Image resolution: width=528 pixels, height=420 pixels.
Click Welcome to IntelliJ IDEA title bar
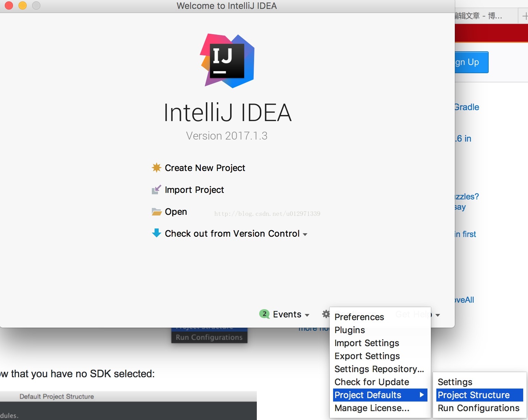[227, 6]
